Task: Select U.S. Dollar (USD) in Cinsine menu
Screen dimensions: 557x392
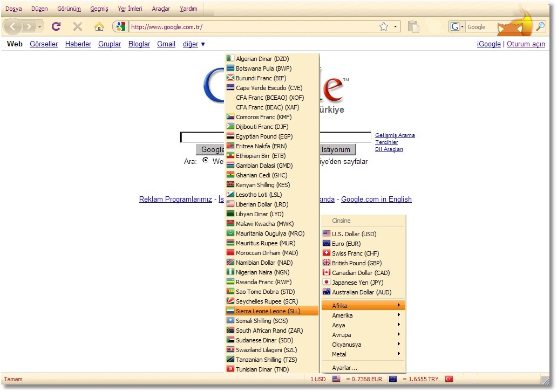Action: [363, 234]
